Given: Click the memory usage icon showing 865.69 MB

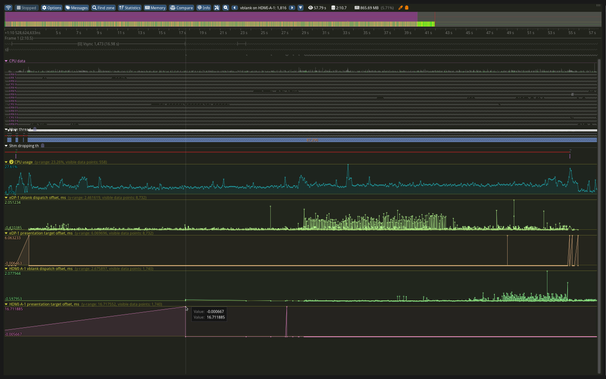Looking at the screenshot, I should point(357,8).
